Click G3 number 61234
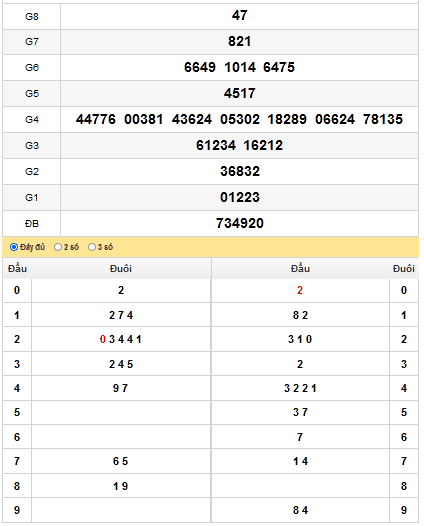Screen dimensions: 424x526 [216, 145]
